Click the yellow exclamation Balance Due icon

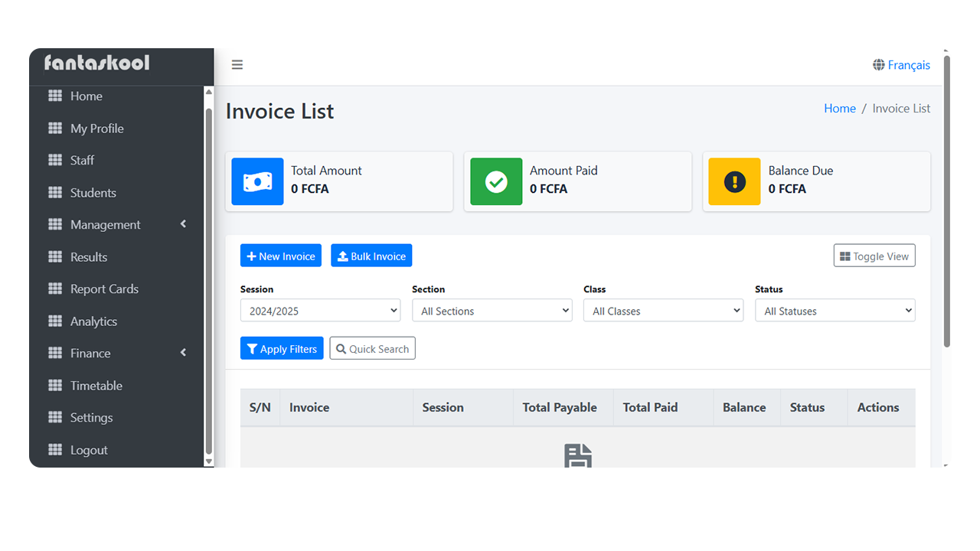coord(734,181)
